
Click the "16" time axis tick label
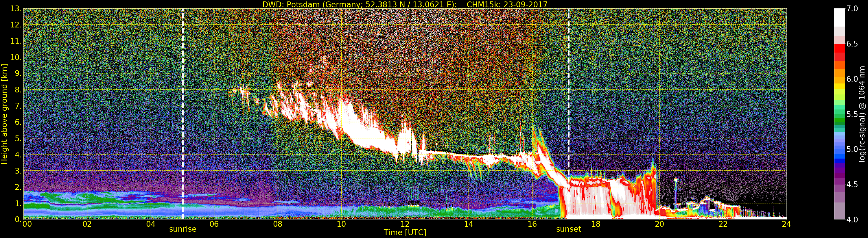[x=532, y=224]
